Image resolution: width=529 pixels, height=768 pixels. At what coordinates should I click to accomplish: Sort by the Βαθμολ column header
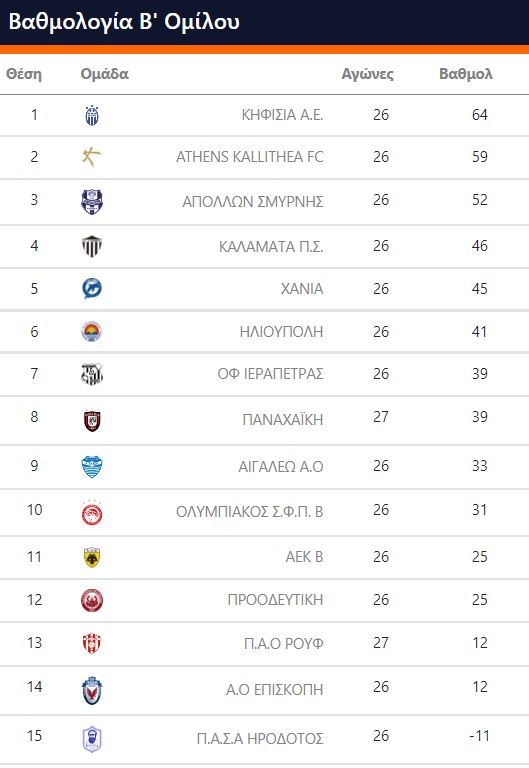tap(465, 74)
